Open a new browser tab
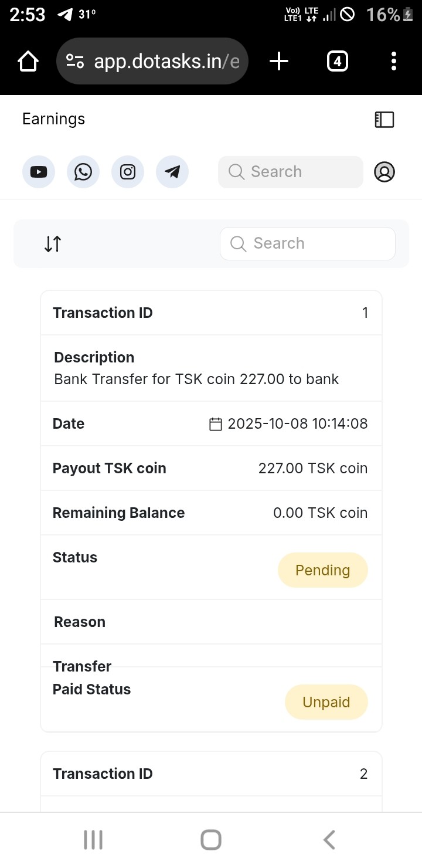 pyautogui.click(x=279, y=61)
